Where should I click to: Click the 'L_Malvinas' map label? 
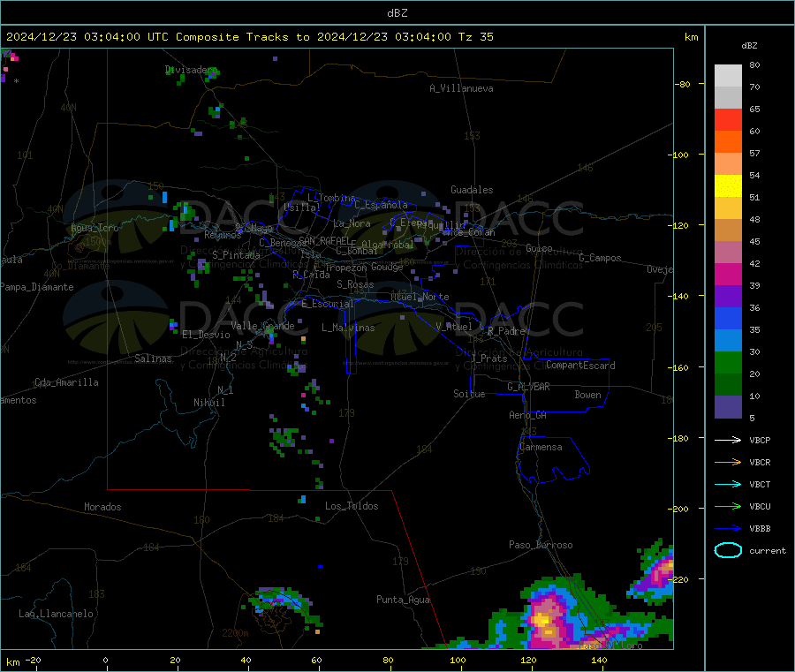tap(348, 328)
